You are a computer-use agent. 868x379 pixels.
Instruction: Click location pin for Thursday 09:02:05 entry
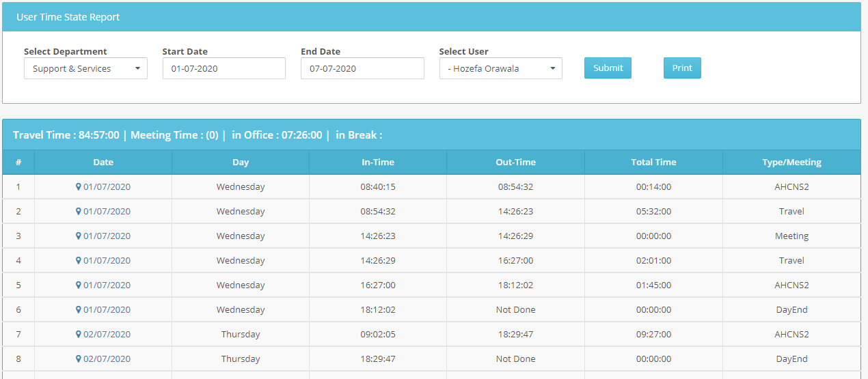pyautogui.click(x=79, y=335)
